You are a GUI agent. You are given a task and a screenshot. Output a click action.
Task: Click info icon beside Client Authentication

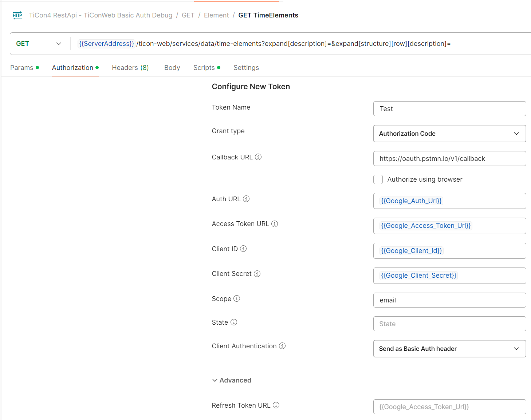click(282, 346)
